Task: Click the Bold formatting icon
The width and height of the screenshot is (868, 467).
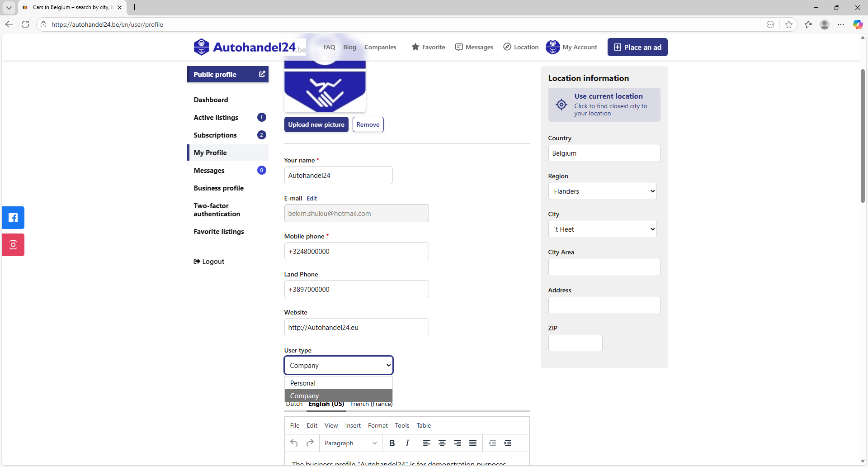Action: 392,443
